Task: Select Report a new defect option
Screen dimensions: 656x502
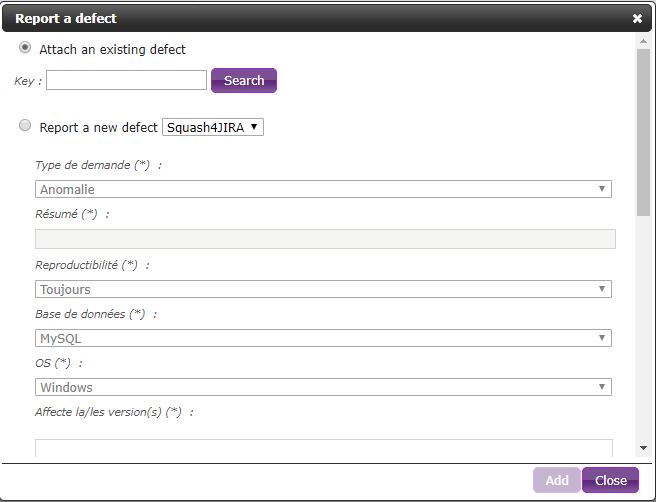Action: pos(25,127)
